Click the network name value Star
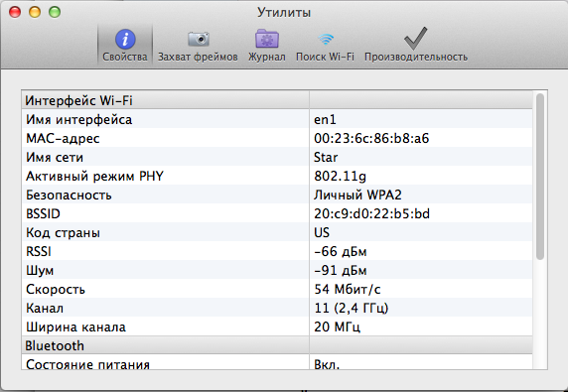This screenshot has width=568, height=392. click(x=326, y=158)
